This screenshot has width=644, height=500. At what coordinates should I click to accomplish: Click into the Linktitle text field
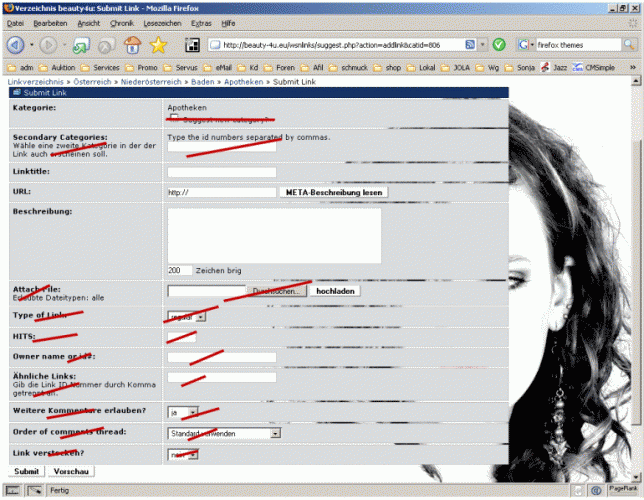click(221, 172)
